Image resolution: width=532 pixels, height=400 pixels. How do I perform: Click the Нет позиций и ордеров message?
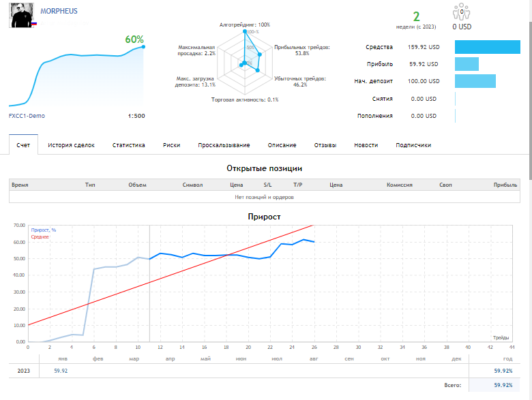[265, 197]
